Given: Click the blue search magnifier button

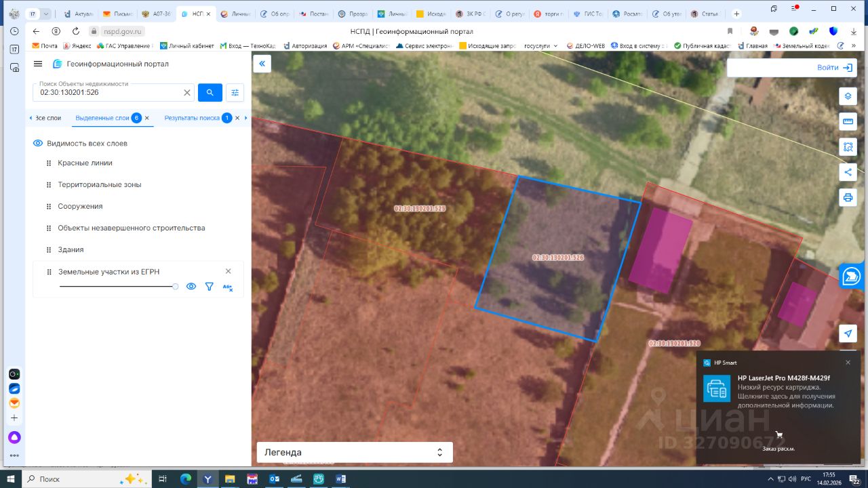Looking at the screenshot, I should tap(210, 92).
